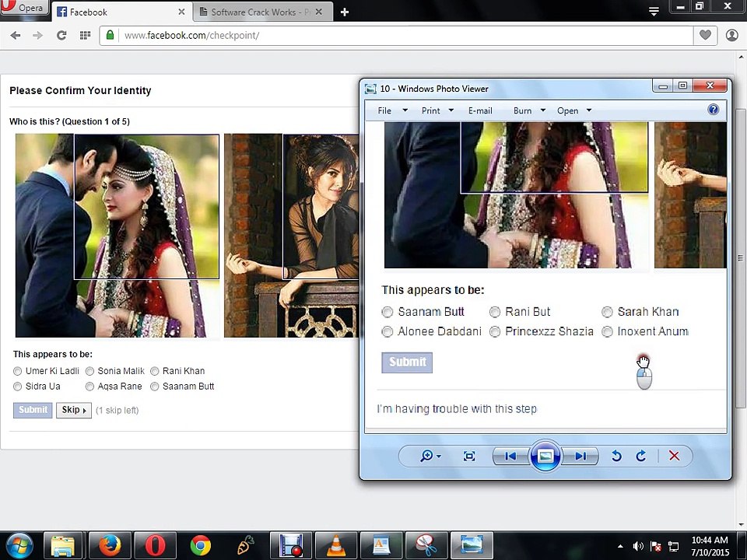
Task: Click E-mail in Photo Viewer
Action: click(x=480, y=110)
